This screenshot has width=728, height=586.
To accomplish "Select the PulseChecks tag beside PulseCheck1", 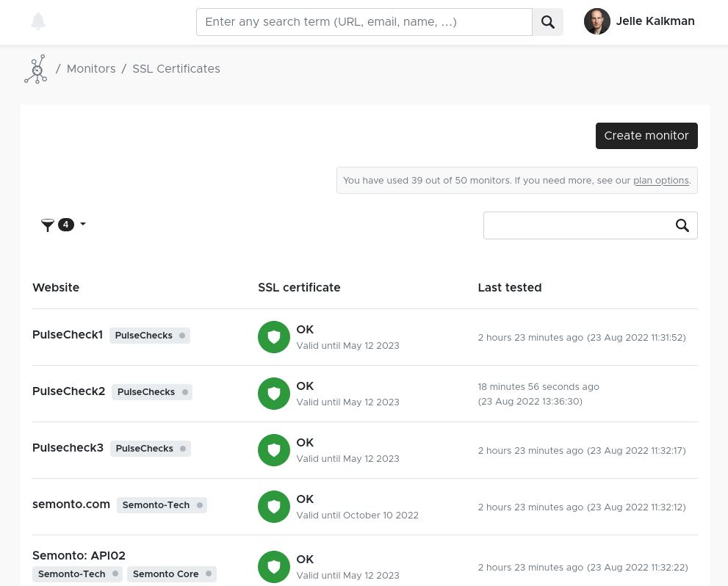I will click(x=144, y=336).
